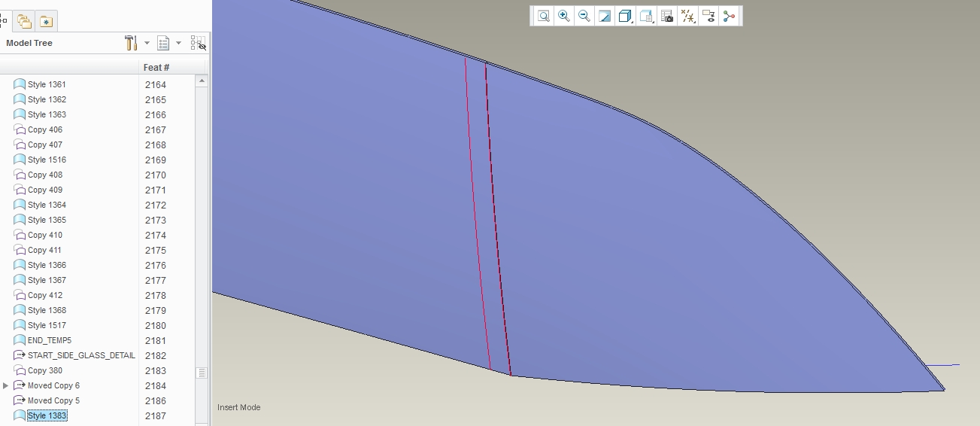Select Style 1363 in the tree
Viewport: 980px width, 426px height.
tap(47, 114)
